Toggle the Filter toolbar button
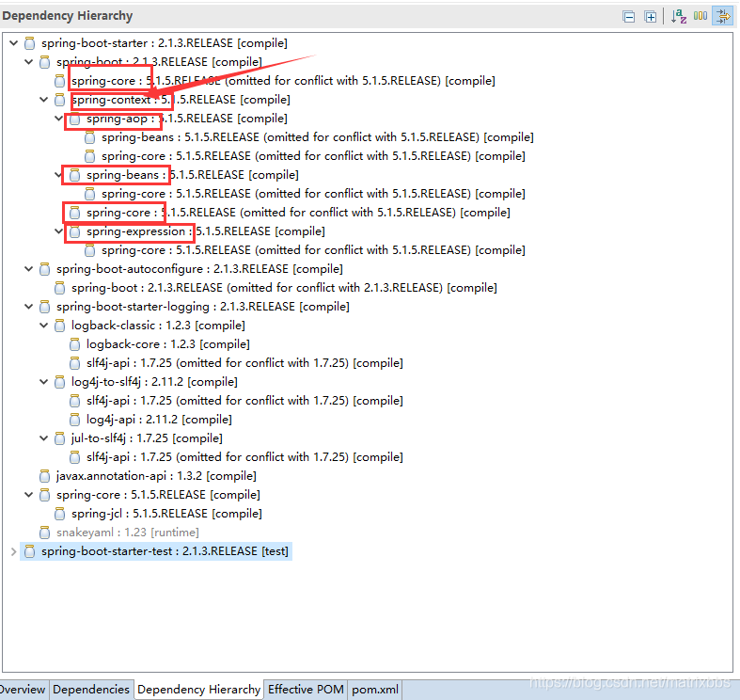This screenshot has height=700, width=740. tap(722, 16)
